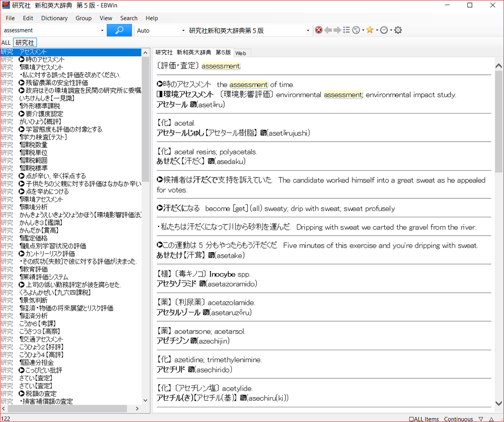The width and height of the screenshot is (504, 422).
Task: Select the 外形標準課税 result row
Action: [71, 106]
